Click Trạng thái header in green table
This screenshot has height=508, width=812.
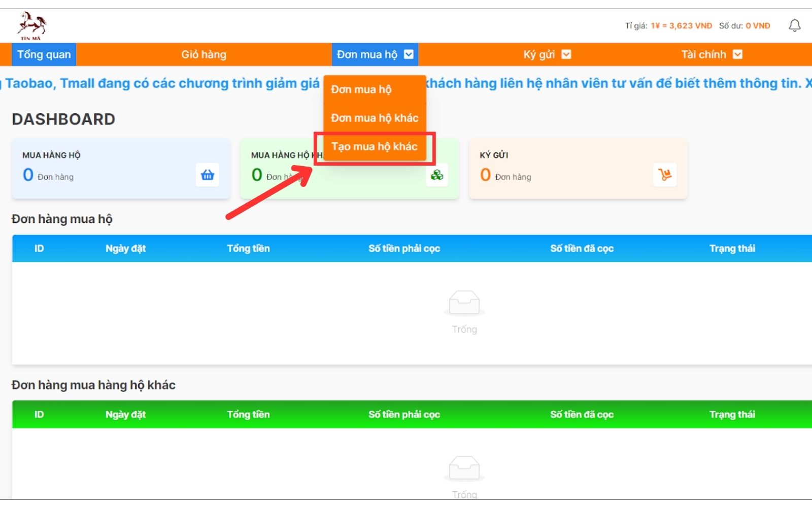[x=732, y=415]
